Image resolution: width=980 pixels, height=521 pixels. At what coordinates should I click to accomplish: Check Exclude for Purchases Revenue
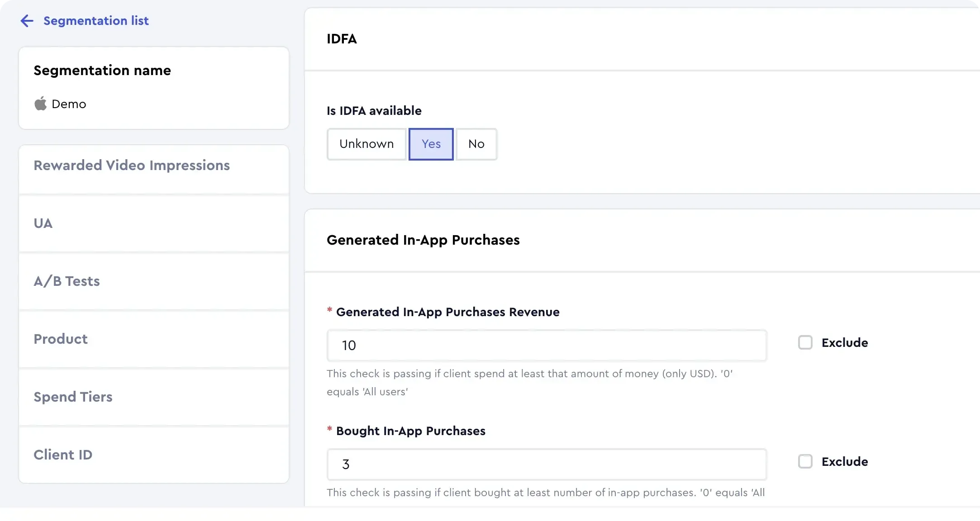(805, 342)
